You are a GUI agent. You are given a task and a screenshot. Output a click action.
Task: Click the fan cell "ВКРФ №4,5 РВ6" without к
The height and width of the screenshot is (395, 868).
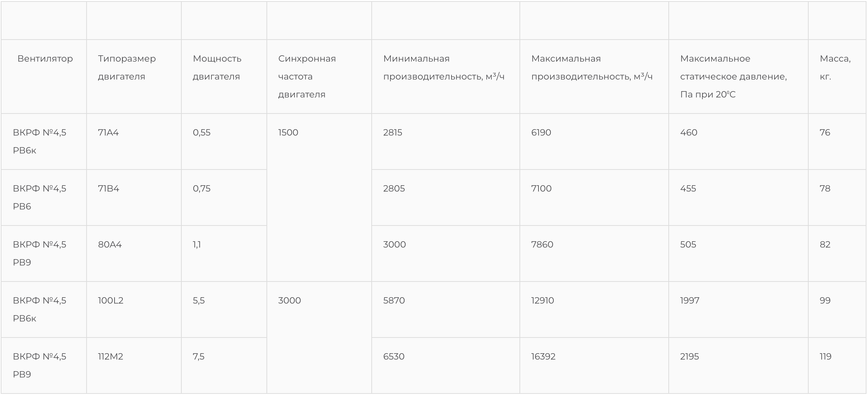pyautogui.click(x=39, y=197)
